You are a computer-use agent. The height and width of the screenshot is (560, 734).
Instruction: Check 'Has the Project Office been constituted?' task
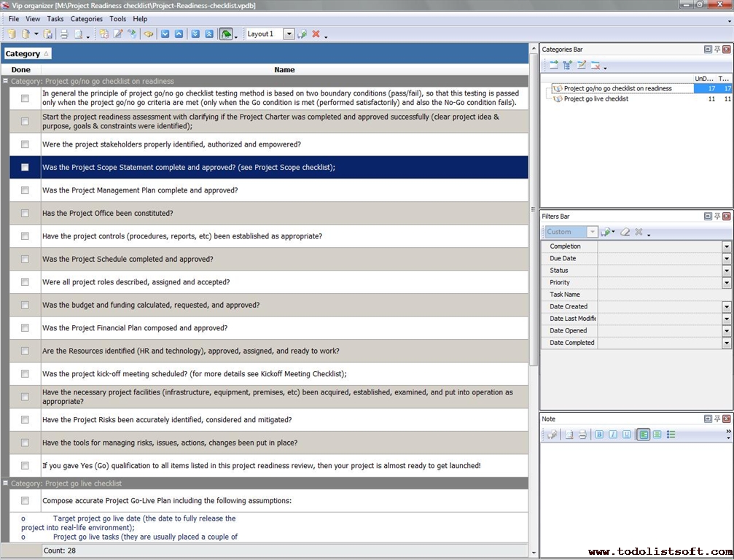[x=25, y=214]
